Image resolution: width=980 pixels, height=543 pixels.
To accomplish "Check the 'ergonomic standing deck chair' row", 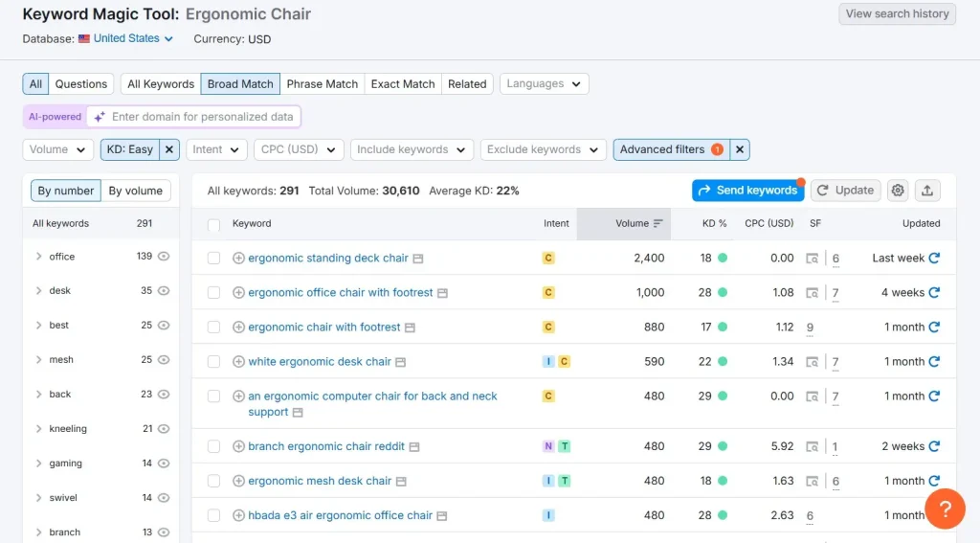I will [213, 258].
